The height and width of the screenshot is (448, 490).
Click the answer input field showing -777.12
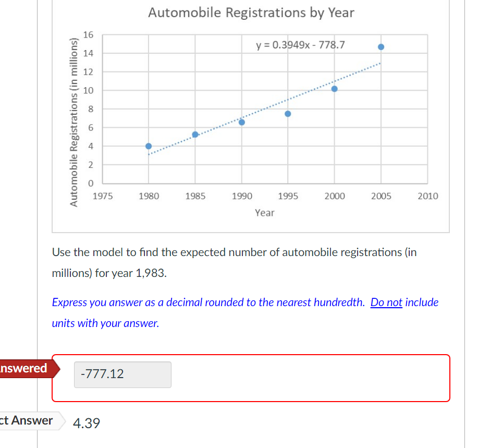coord(123,374)
